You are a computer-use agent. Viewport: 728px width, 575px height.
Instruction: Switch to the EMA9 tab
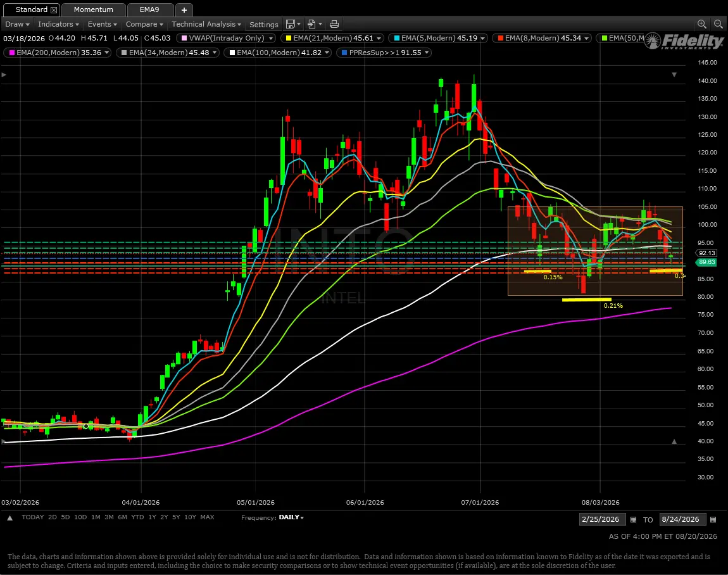point(149,9)
